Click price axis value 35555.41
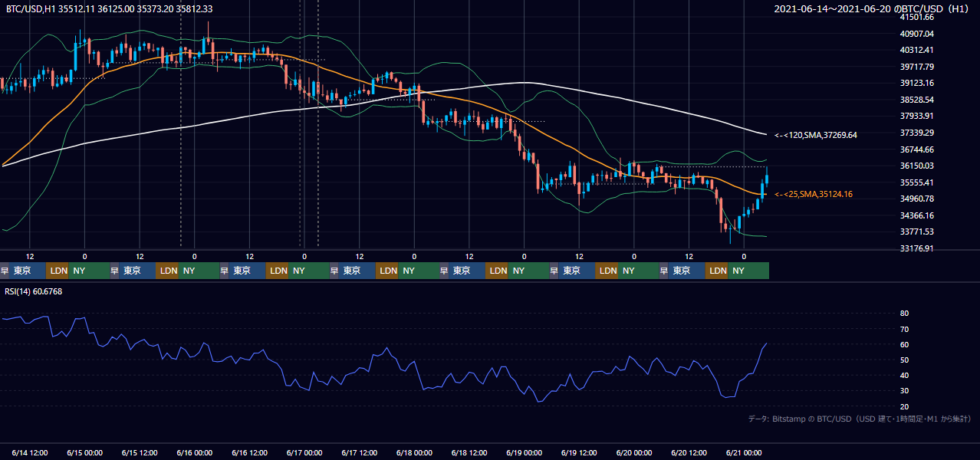Viewport: 980px width, 460px height. [x=916, y=182]
